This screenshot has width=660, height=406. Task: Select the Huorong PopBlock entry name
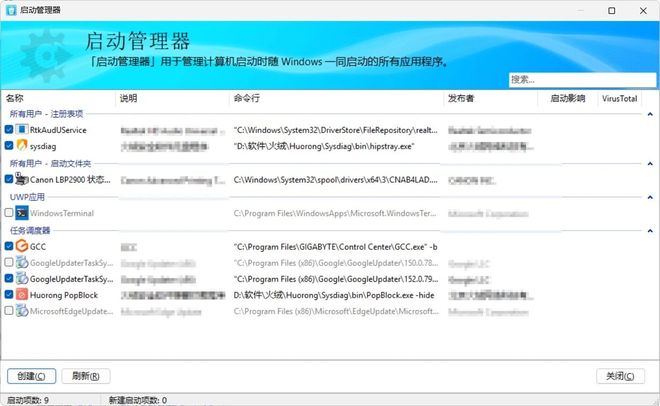(x=64, y=295)
